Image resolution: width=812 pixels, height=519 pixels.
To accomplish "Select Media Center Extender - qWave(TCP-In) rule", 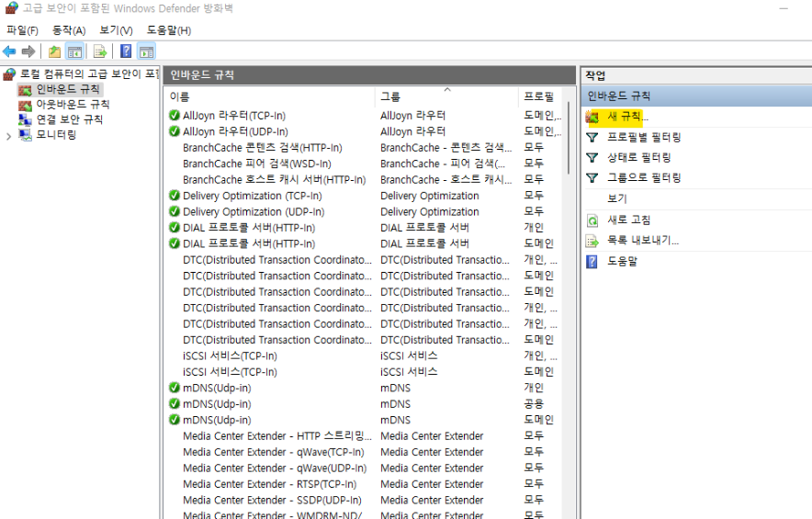I will pos(274,452).
